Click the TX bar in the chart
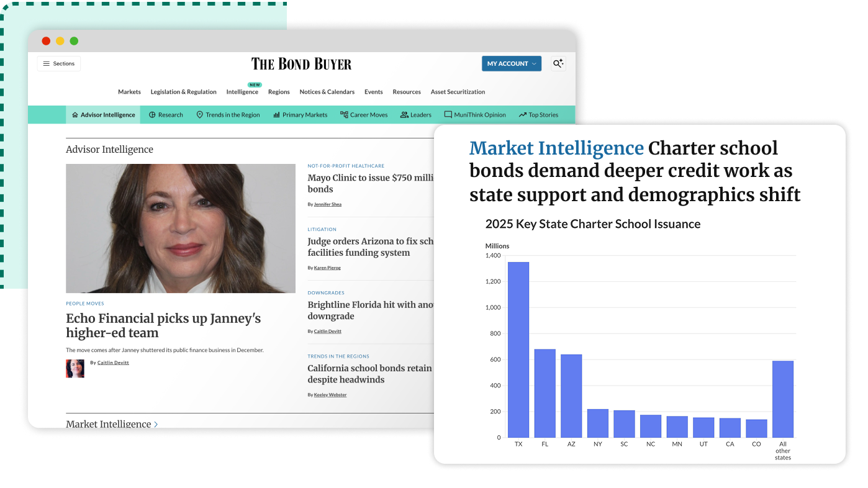The image size is (868, 488). click(518, 350)
